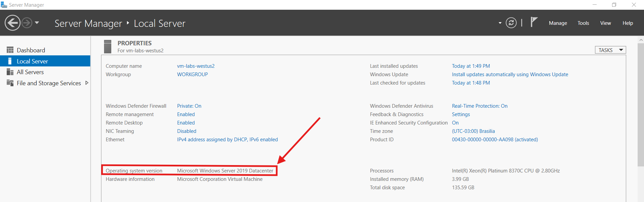This screenshot has height=202, width=644.
Task: Expand File and Storage Services submenu
Action: tap(87, 83)
